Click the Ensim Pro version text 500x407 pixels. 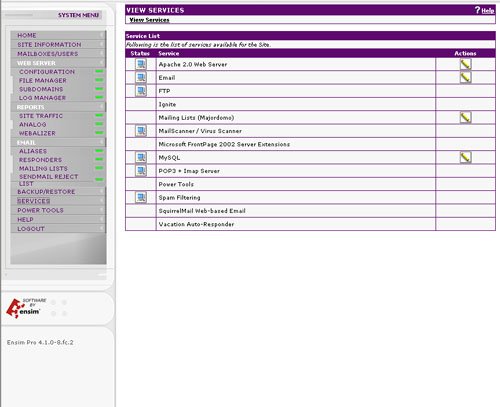point(40,342)
